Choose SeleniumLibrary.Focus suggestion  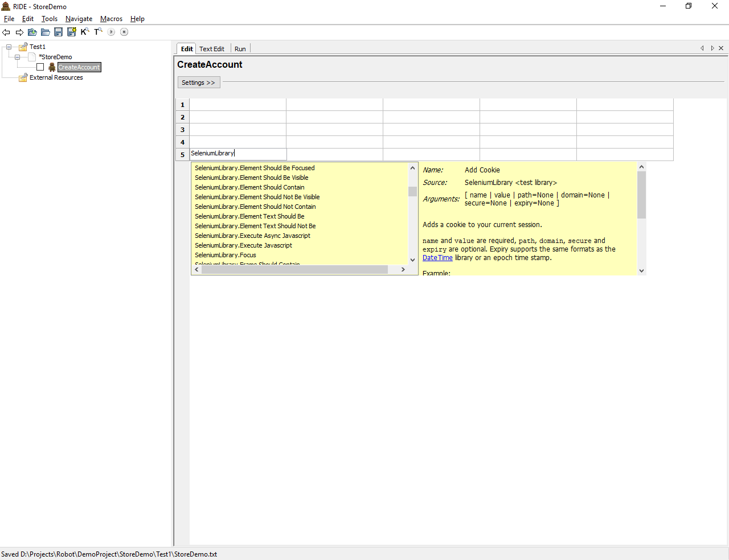pyautogui.click(x=226, y=255)
